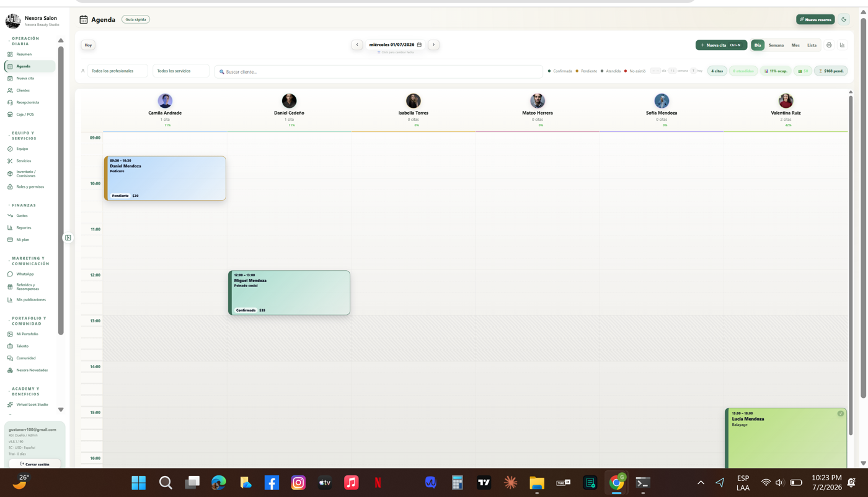
Task: Go to the next day arrow
Action: point(433,45)
